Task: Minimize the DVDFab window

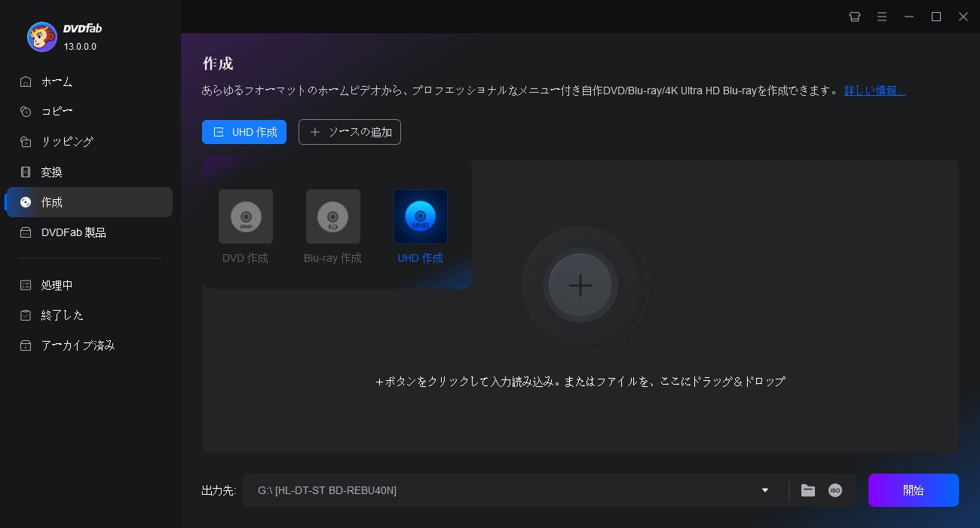Action: (909, 17)
